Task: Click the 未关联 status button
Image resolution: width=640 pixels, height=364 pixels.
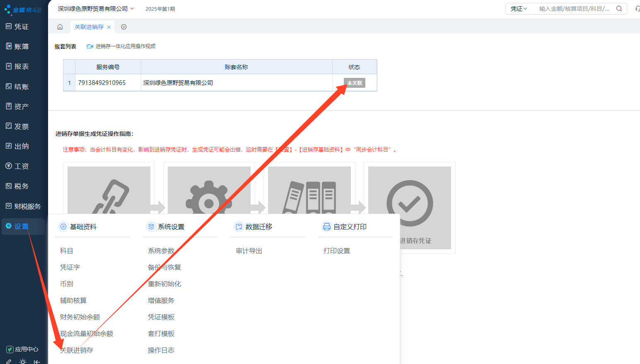Action: 355,83
